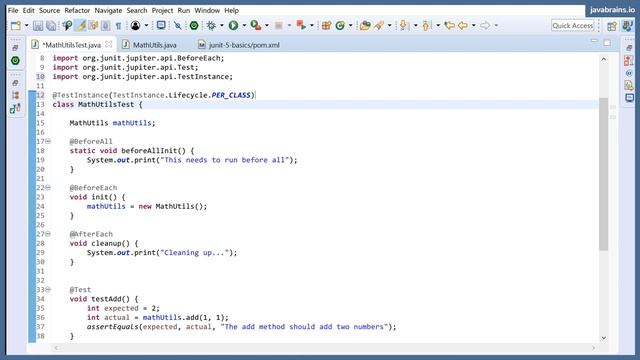640x360 pixels.
Task: Click the Next Annotation down-arrow icon
Action: 404,26
